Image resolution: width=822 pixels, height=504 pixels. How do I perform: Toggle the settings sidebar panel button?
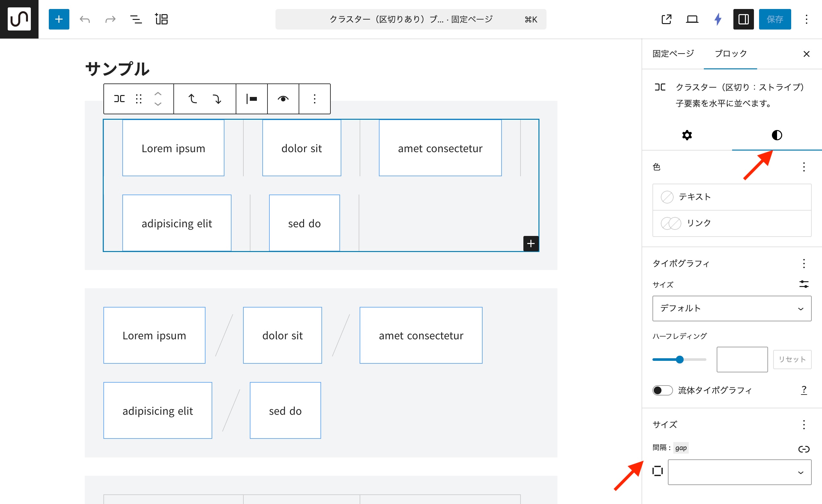743,19
